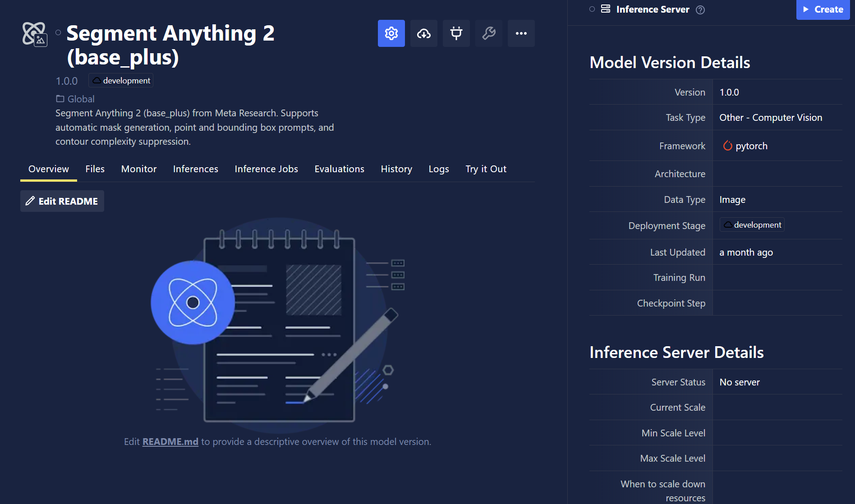Switch to the Evaluations tab
This screenshot has height=504, width=855.
point(340,169)
